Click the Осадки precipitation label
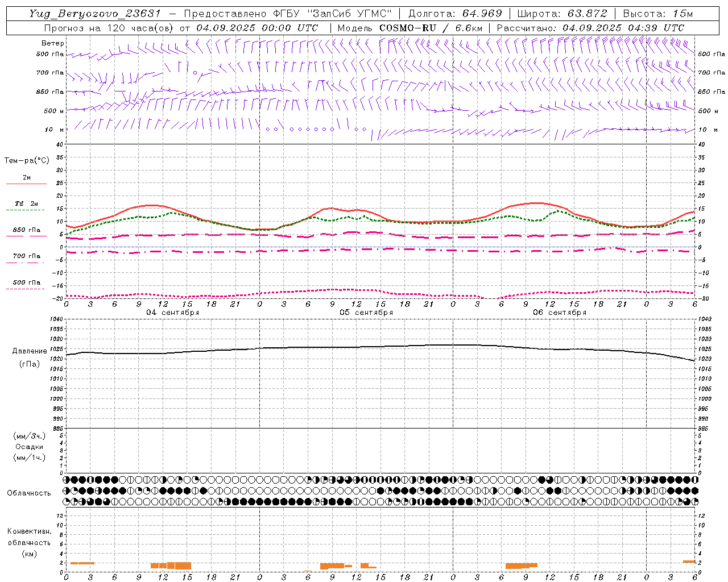This screenshot has width=728, height=582. (30, 447)
